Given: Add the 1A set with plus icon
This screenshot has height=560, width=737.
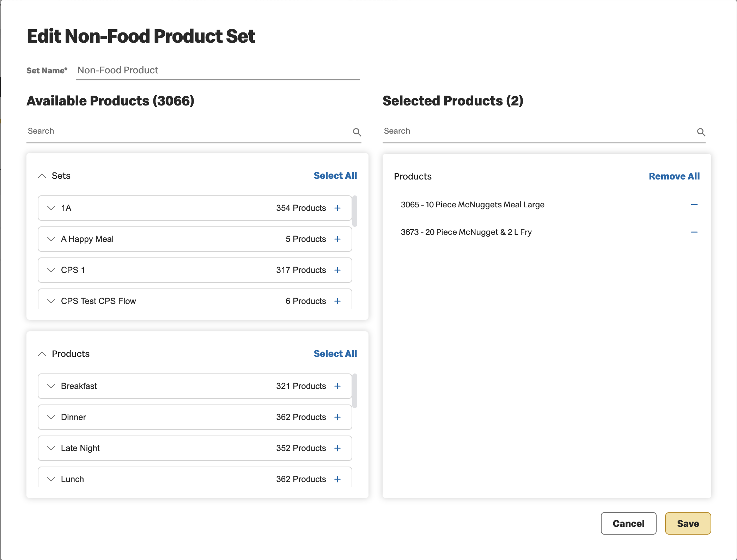Looking at the screenshot, I should tap(337, 208).
